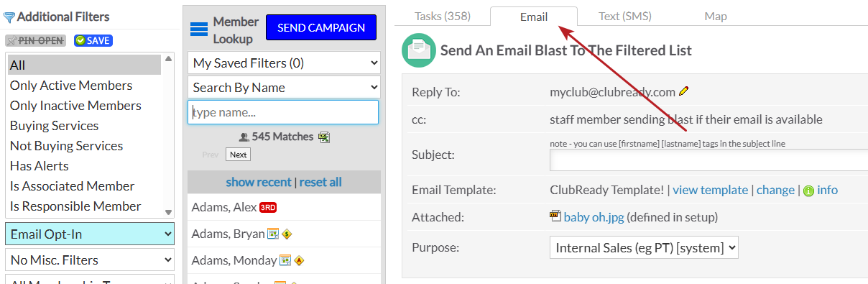Click the filter list scroll-up arrow
The width and height of the screenshot is (868, 284).
click(x=168, y=58)
